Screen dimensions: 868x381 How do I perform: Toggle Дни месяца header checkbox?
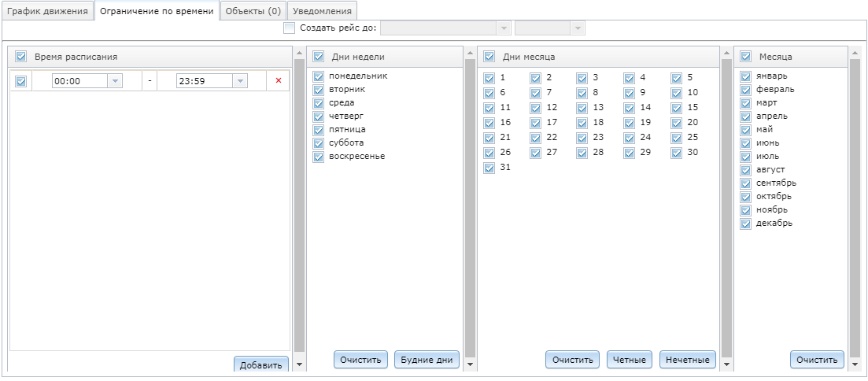(489, 56)
